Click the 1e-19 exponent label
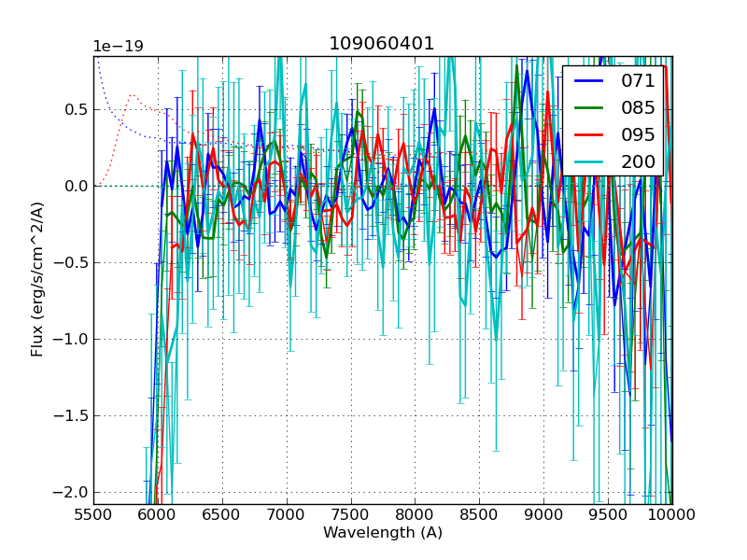Image resolution: width=747 pixels, height=560 pixels. pyautogui.click(x=118, y=47)
